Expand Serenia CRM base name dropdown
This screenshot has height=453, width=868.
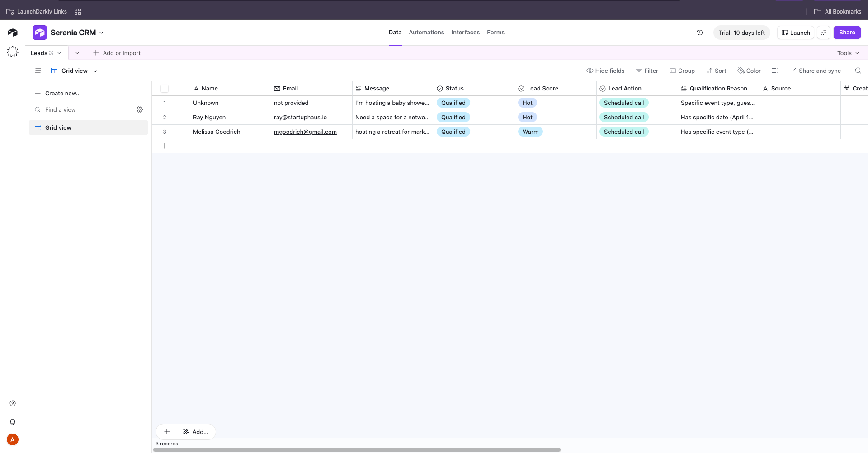[x=101, y=33]
